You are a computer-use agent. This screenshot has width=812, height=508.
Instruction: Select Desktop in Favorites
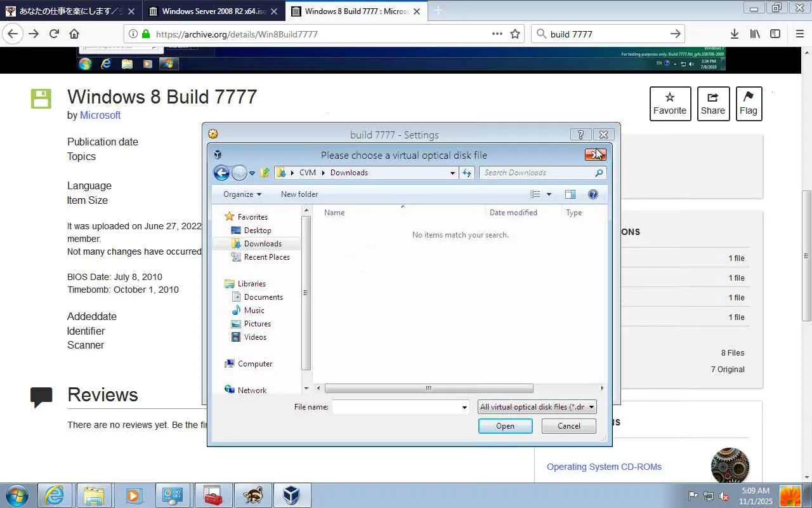click(x=258, y=231)
